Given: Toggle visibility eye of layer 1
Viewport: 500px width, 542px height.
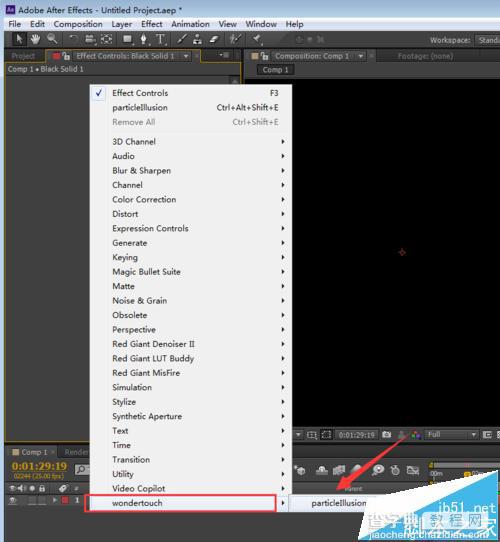Looking at the screenshot, I should [13, 500].
